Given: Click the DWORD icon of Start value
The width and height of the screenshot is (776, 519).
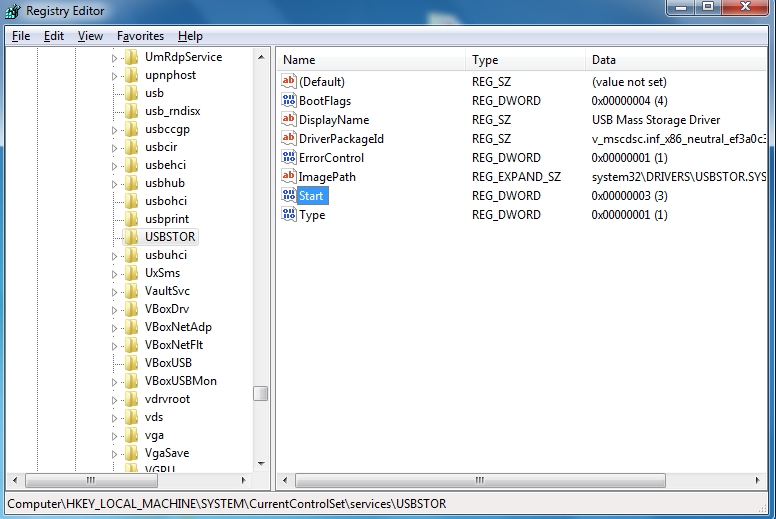Looking at the screenshot, I should point(289,195).
